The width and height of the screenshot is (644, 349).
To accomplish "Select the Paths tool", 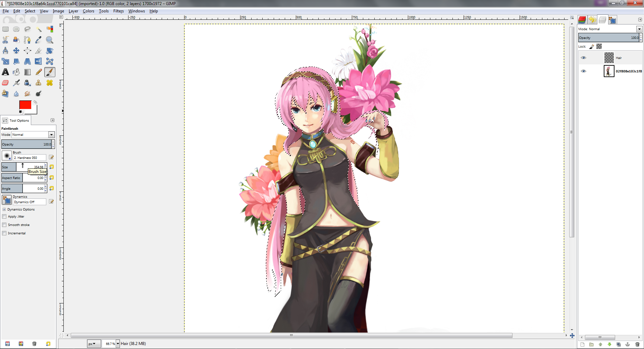I will (x=28, y=40).
